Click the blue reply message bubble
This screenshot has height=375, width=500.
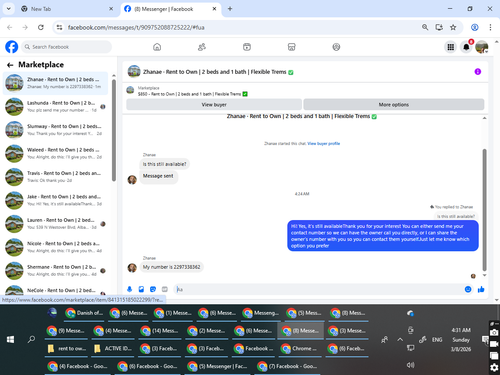click(x=383, y=236)
